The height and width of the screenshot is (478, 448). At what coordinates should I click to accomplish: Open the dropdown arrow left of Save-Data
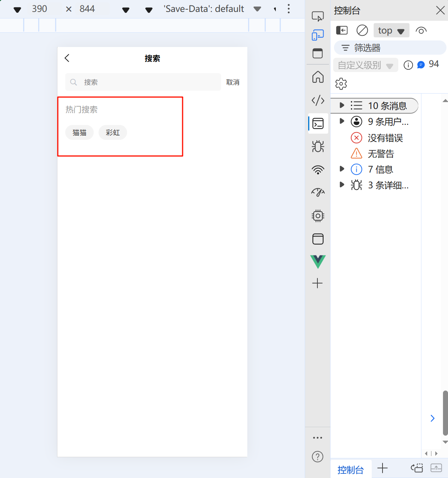tap(149, 10)
